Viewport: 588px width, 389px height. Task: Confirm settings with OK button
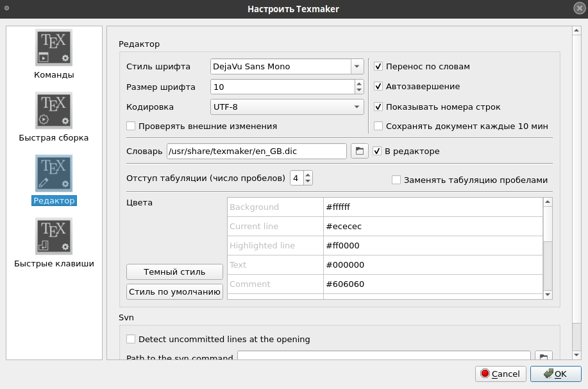[556, 374]
